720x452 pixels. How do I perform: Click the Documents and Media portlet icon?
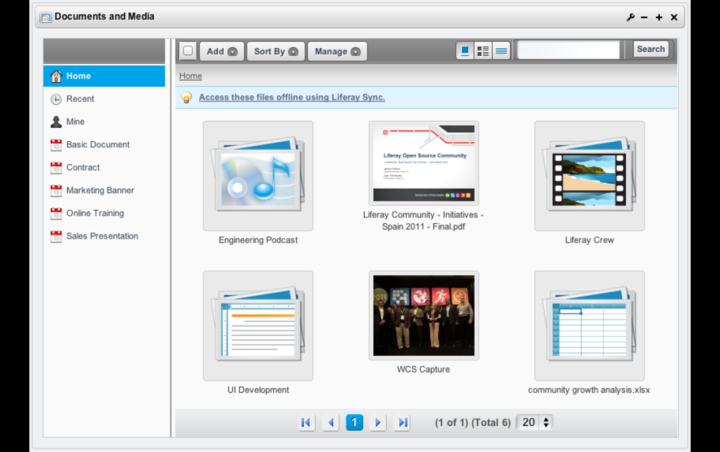pos(45,17)
